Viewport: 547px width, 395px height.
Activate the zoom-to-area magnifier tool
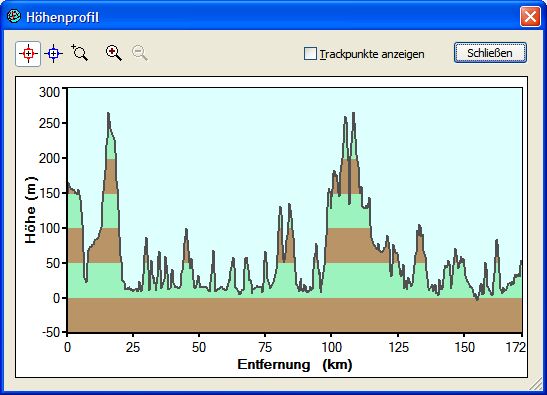[x=80, y=53]
